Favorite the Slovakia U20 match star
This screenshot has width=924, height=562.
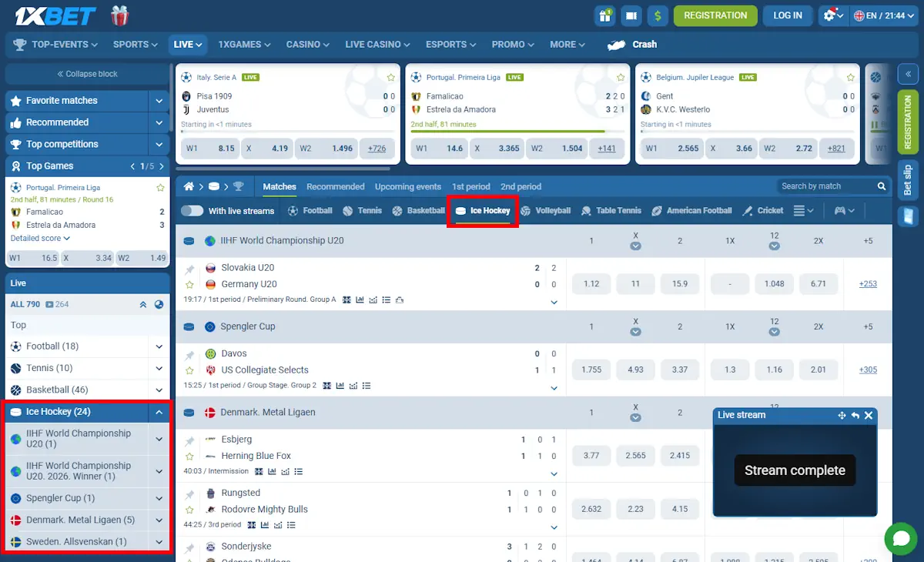189,283
